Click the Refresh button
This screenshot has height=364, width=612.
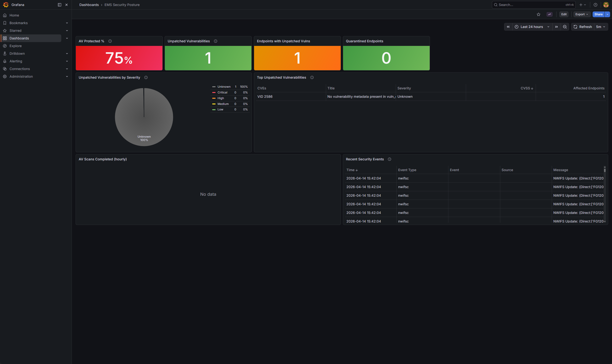click(x=583, y=27)
